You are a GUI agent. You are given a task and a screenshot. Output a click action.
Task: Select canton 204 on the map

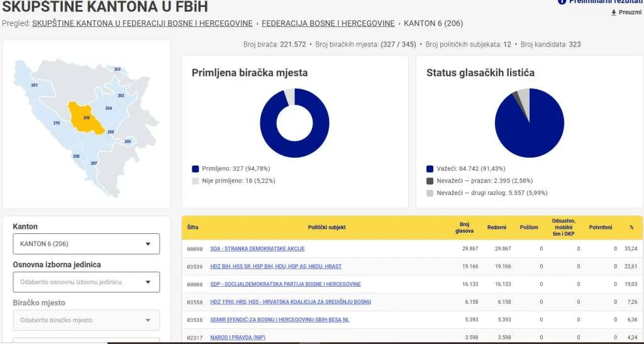click(108, 108)
